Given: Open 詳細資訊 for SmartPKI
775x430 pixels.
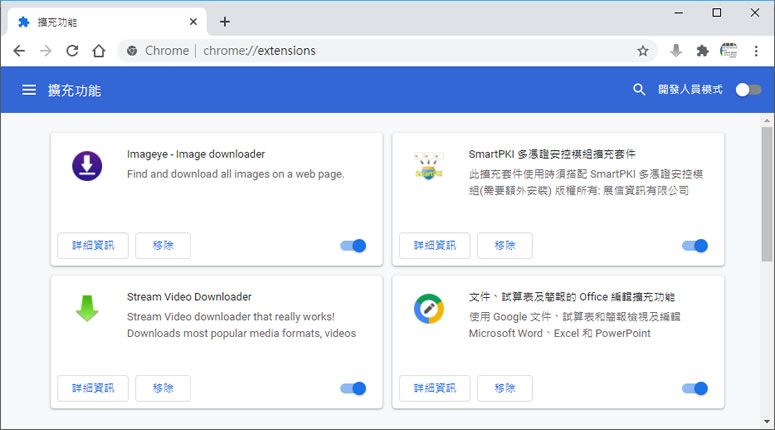Looking at the screenshot, I should (x=435, y=245).
